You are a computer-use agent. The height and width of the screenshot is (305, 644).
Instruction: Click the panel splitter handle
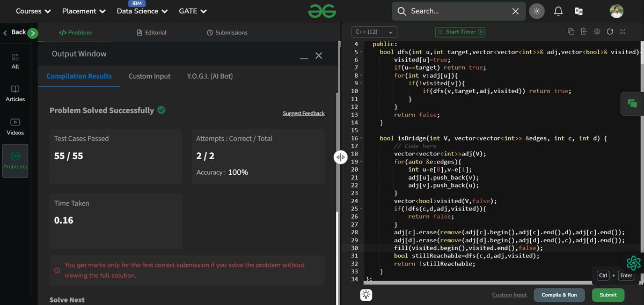click(x=341, y=157)
